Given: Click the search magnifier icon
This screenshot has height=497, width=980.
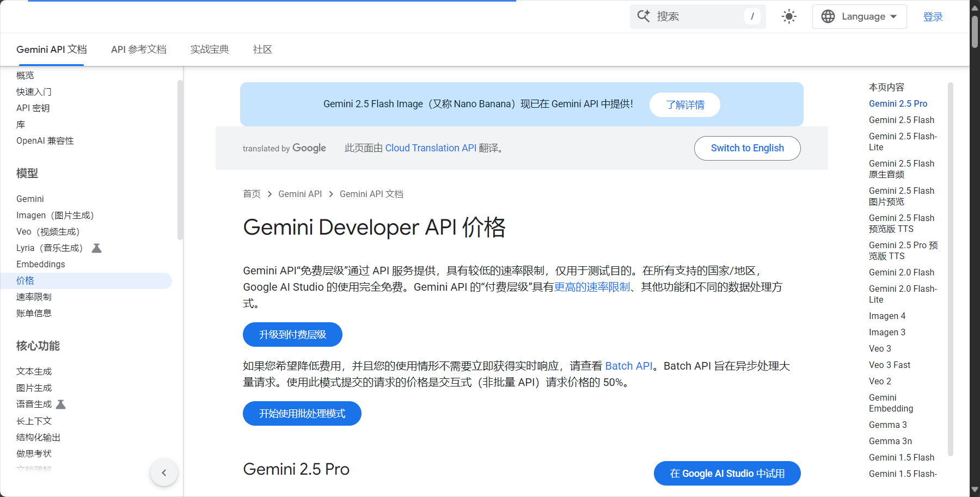Looking at the screenshot, I should (644, 16).
